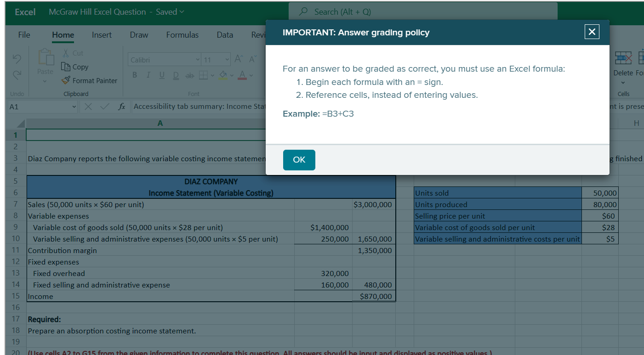Click the $870,000 income cell

pos(374,296)
